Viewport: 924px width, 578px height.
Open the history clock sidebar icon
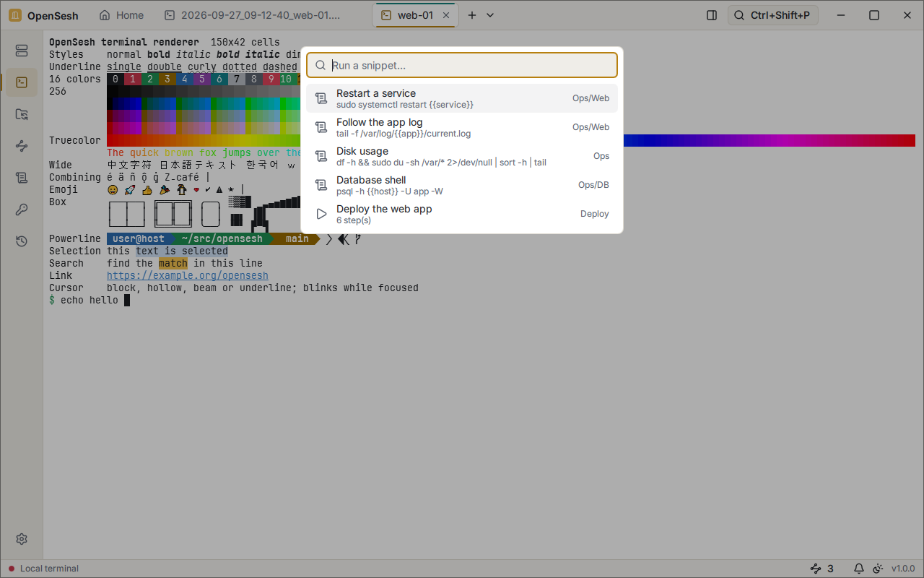(22, 241)
